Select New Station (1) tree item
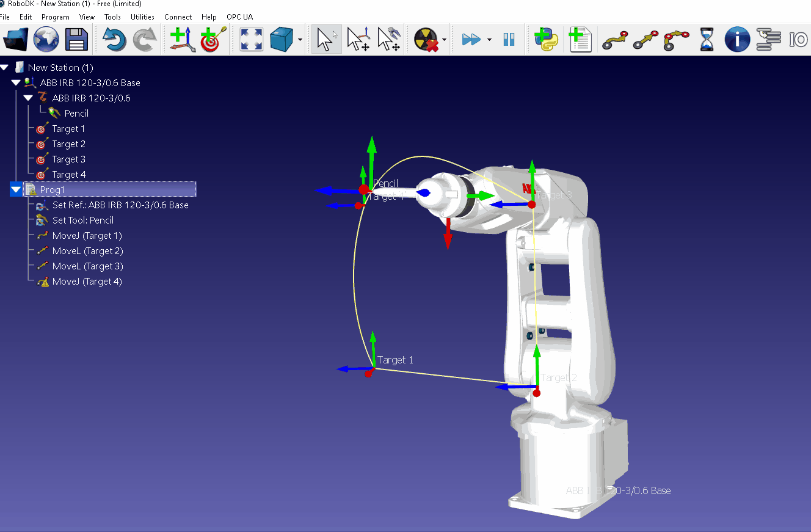Image resolution: width=811 pixels, height=532 pixels. pyautogui.click(x=60, y=67)
